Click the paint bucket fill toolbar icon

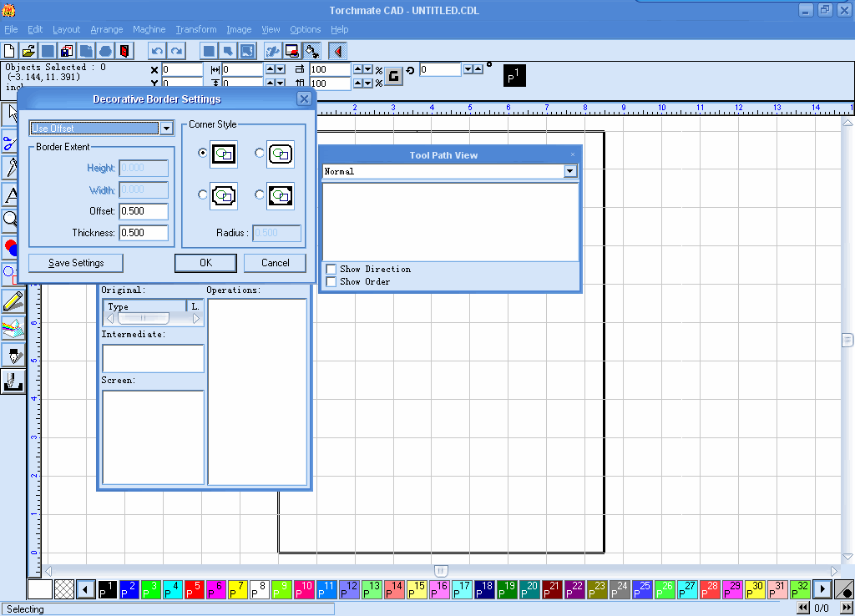[312, 51]
